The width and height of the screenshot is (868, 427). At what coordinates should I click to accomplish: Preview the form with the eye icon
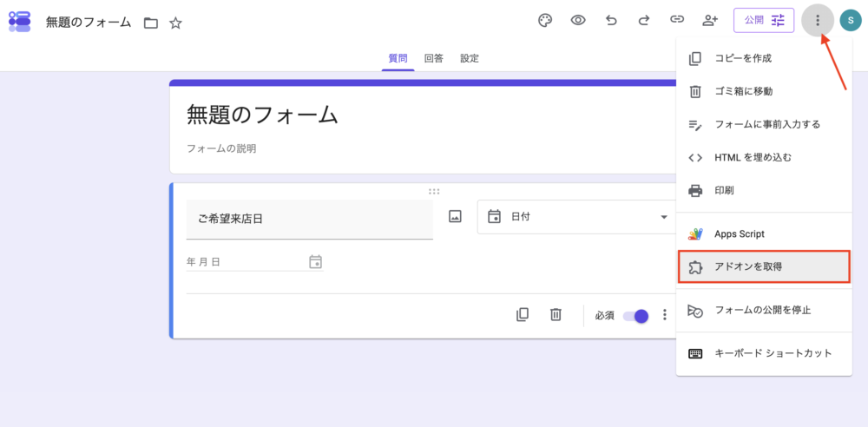[578, 21]
